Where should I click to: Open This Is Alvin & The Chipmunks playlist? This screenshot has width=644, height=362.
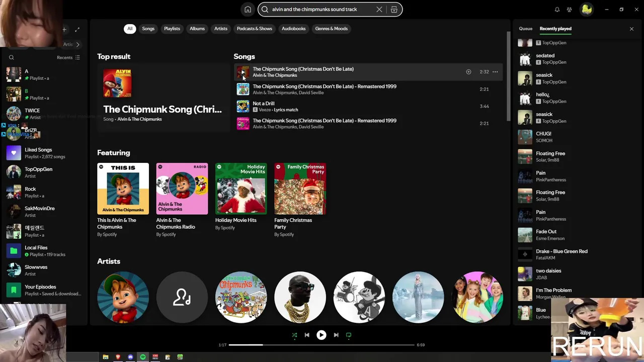pyautogui.click(x=123, y=200)
